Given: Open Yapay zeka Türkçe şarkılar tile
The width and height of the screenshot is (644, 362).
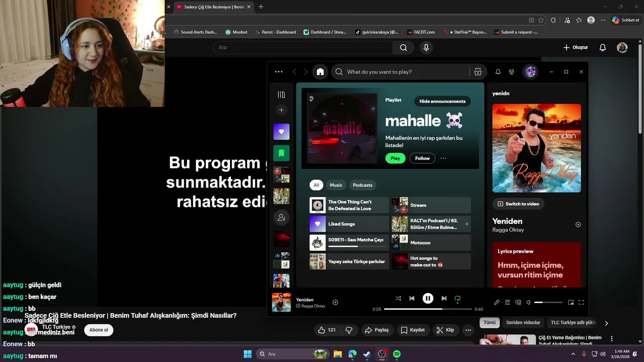Looking at the screenshot, I should pyautogui.click(x=349, y=261).
